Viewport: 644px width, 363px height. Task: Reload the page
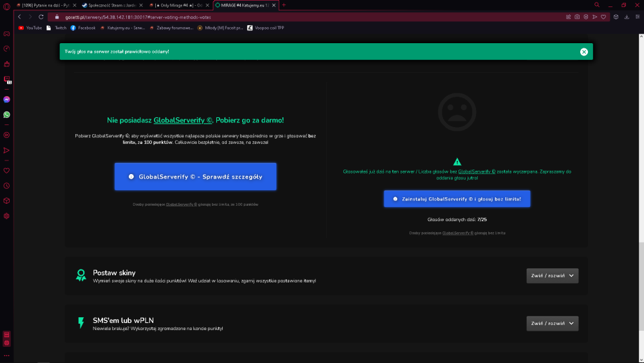(x=41, y=17)
